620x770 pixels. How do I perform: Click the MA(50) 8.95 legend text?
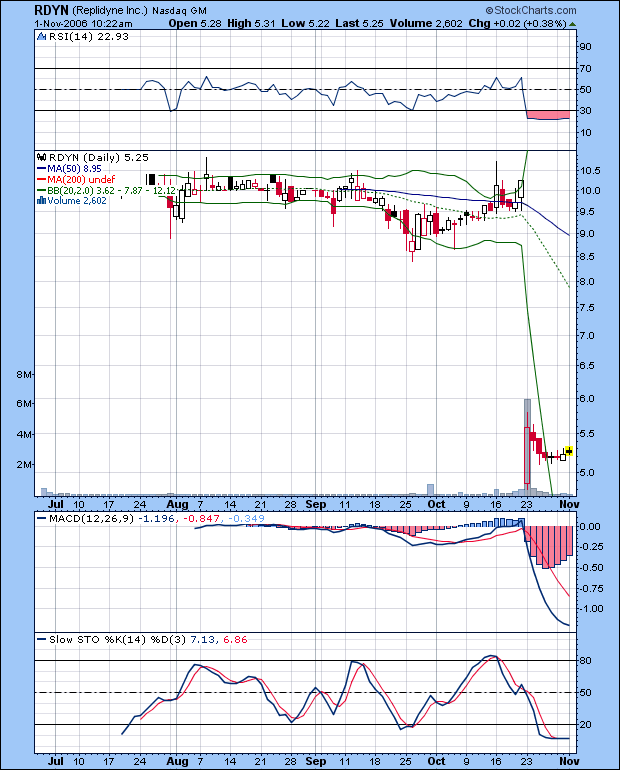(x=75, y=168)
